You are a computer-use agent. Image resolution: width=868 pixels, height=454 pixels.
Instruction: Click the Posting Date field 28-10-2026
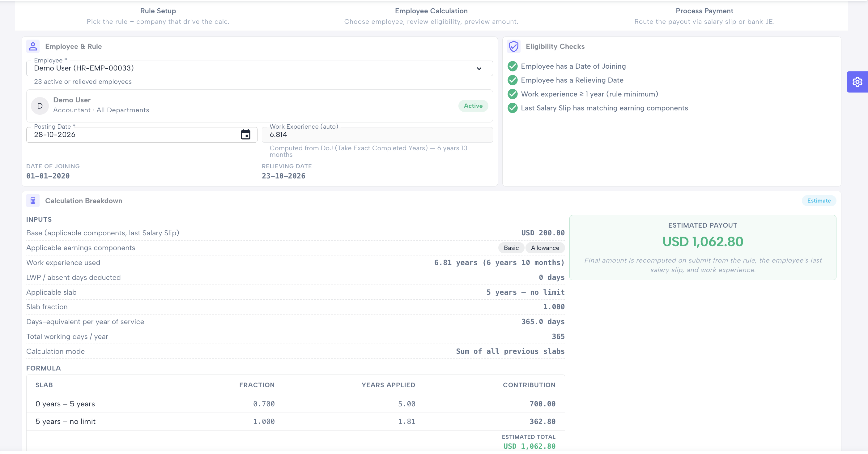point(142,135)
